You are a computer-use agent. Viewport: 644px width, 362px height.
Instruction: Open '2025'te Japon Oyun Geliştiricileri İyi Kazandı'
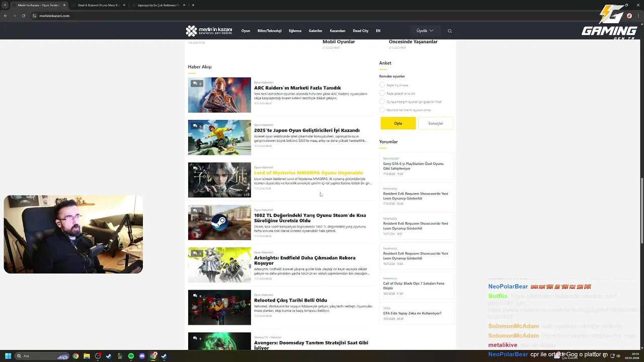(307, 130)
